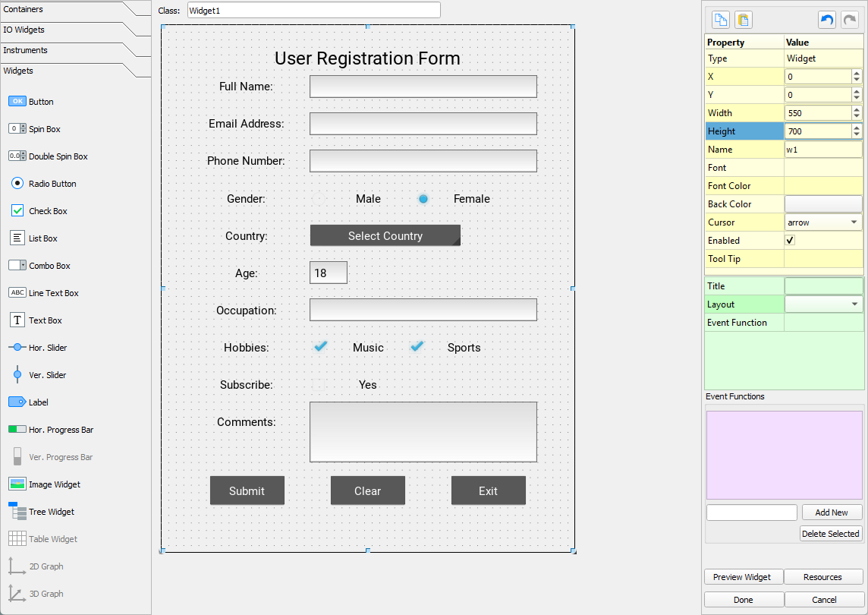
Task: Toggle the Enabled property checkbox
Action: pyautogui.click(x=790, y=241)
